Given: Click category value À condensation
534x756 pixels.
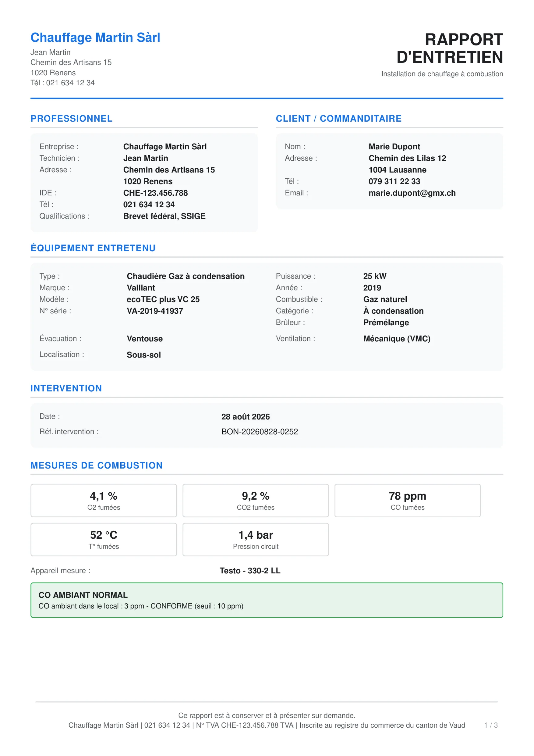Looking at the screenshot, I should click(x=394, y=311).
